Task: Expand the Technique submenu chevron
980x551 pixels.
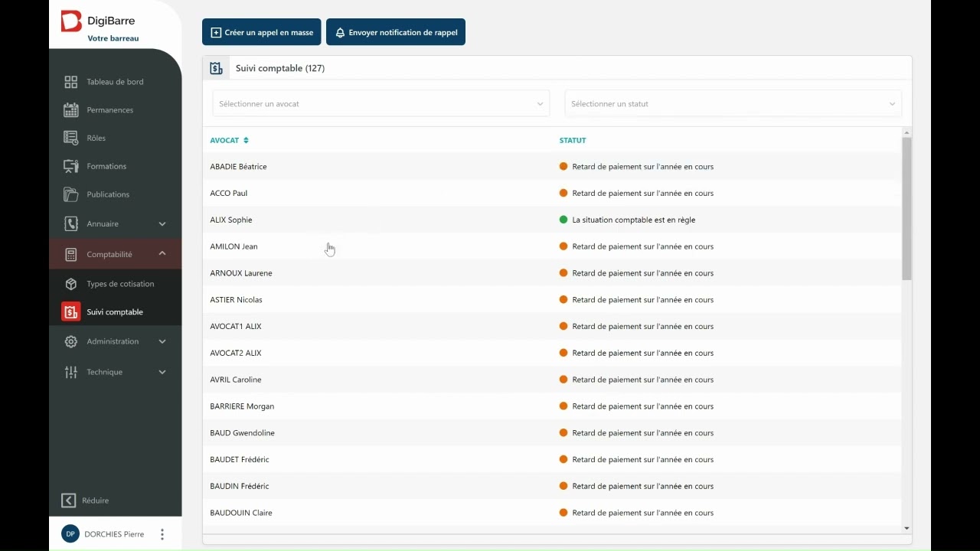Action: coord(162,373)
